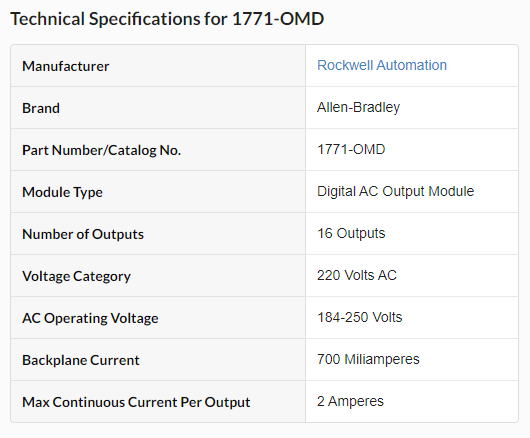Click the Brand row label
The image size is (530, 438).
tap(41, 108)
